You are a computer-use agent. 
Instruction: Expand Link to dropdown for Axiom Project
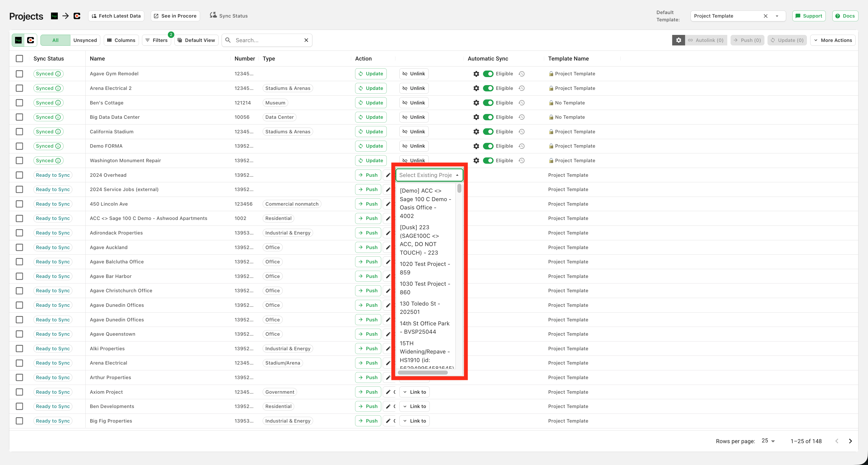coord(414,392)
